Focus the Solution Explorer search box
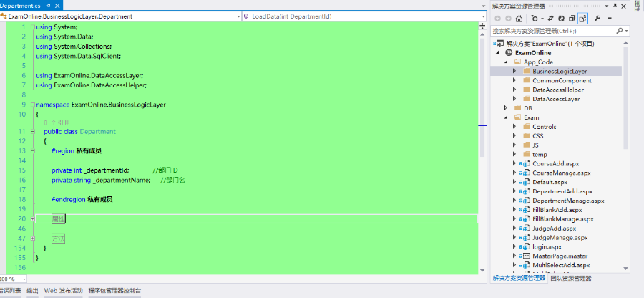The height and width of the screenshot is (298, 644). tap(553, 31)
